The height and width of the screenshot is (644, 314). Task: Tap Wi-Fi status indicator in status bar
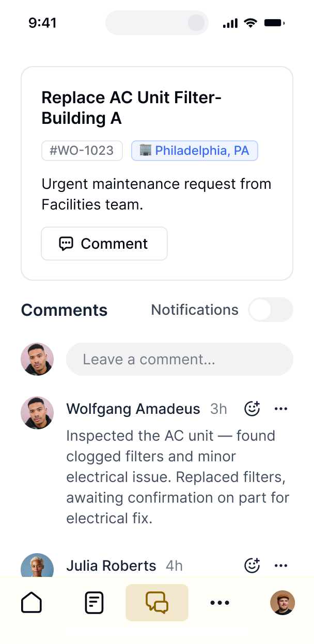click(250, 22)
